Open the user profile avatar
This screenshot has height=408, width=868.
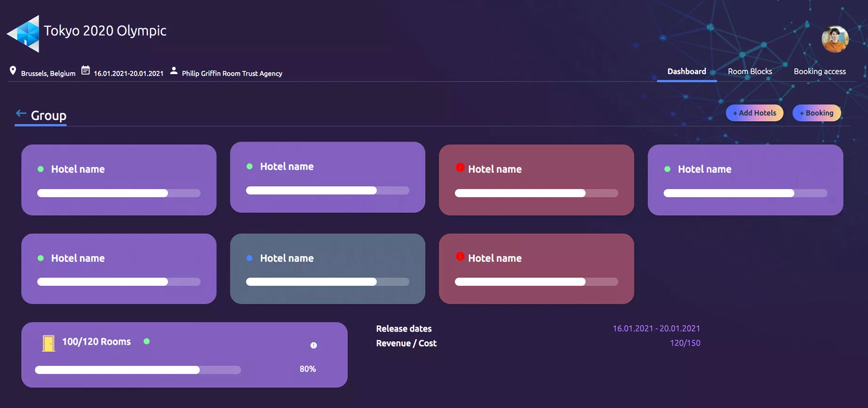coord(835,39)
